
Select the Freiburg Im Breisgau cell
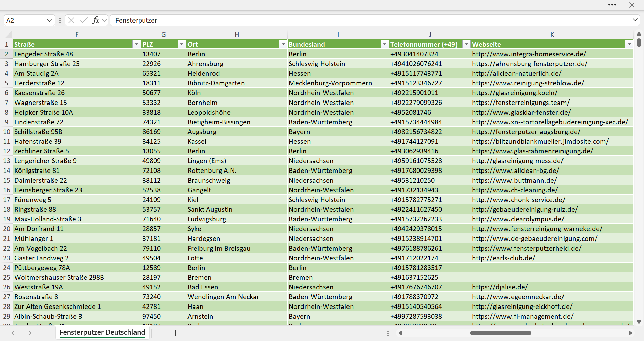[x=237, y=248]
